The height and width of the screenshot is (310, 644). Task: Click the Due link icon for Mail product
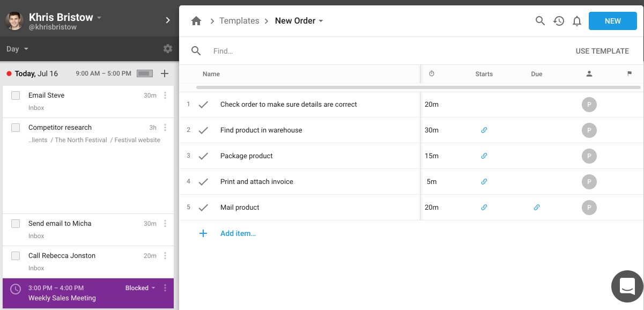tap(537, 208)
